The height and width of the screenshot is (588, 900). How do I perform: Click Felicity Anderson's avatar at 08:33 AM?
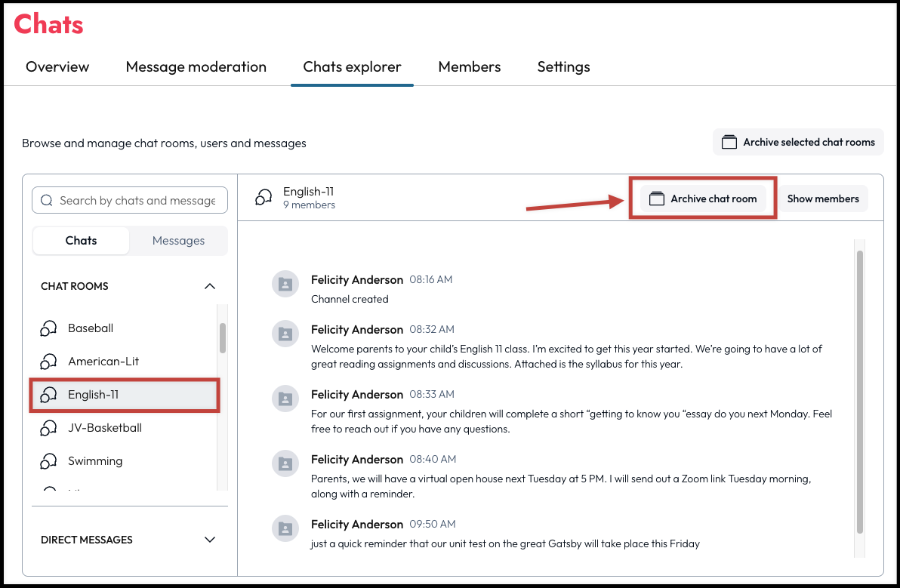(x=285, y=399)
